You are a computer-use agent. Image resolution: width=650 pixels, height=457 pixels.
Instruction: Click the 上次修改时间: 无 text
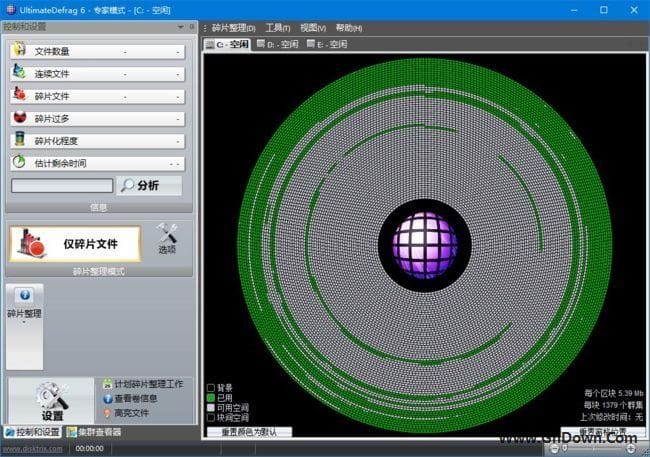point(611,417)
